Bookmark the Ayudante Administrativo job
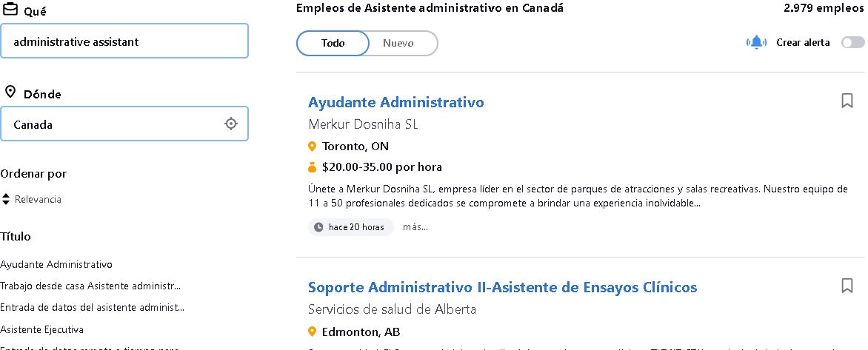The height and width of the screenshot is (350, 868). (847, 101)
